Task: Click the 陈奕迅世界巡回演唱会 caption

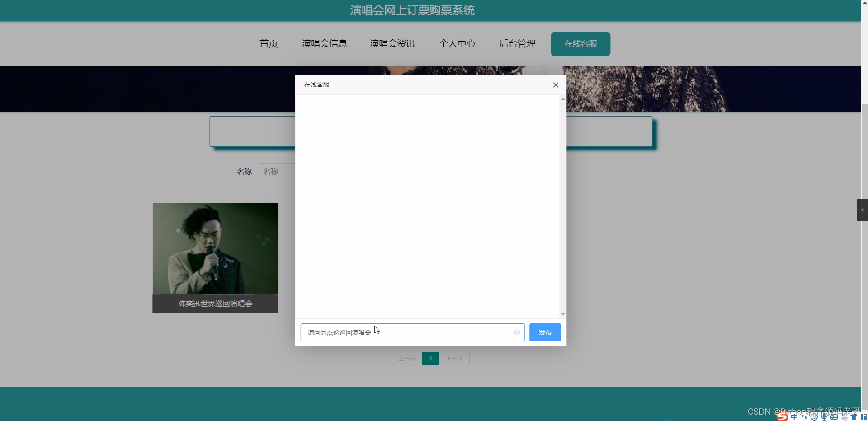Action: tap(215, 304)
